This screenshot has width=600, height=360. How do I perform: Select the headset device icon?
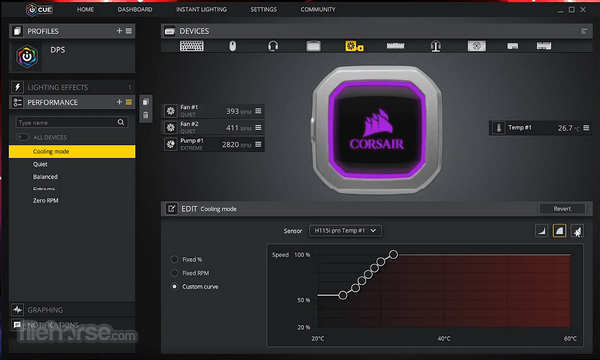tap(272, 46)
